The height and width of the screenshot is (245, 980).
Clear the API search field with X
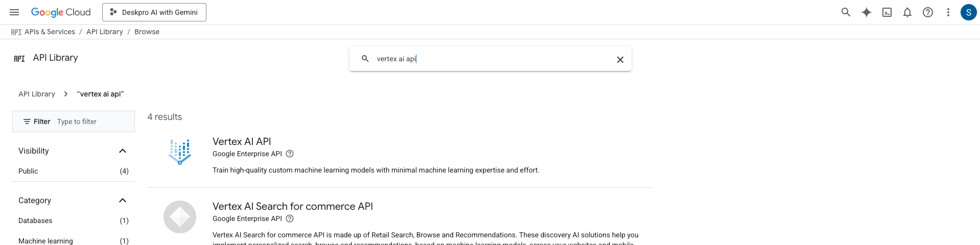(620, 60)
